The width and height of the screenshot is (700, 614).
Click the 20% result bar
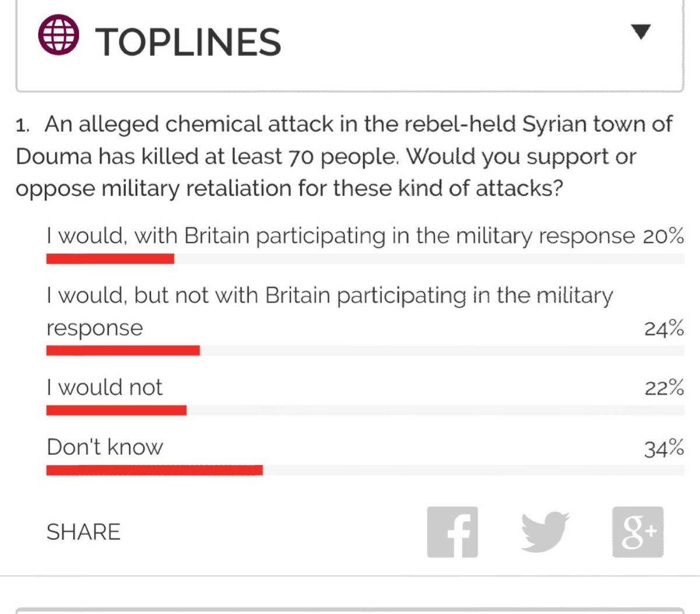coord(110,259)
